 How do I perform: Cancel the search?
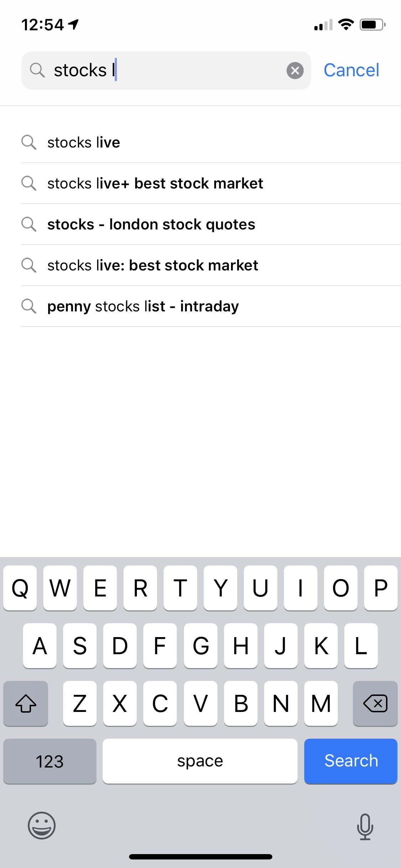[351, 70]
